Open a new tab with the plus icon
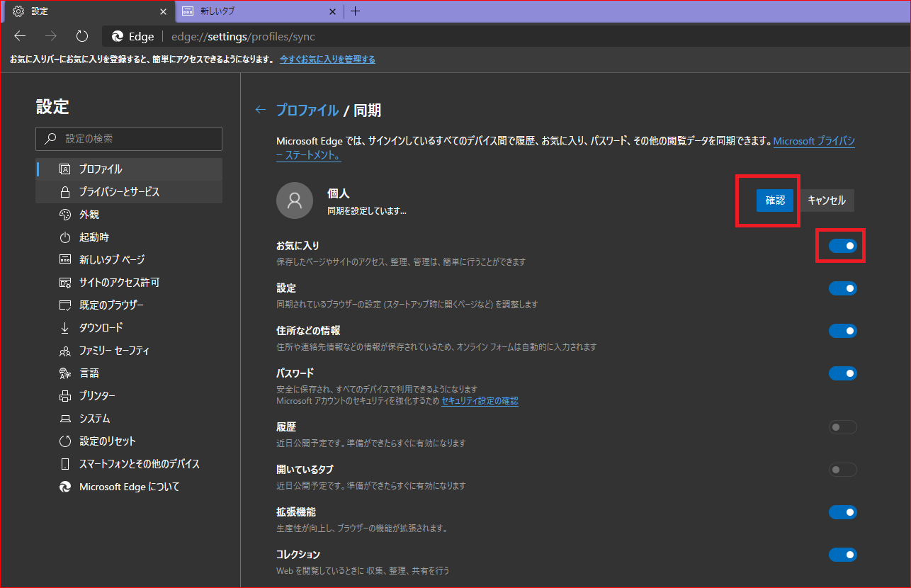The height and width of the screenshot is (588, 911). tap(356, 11)
